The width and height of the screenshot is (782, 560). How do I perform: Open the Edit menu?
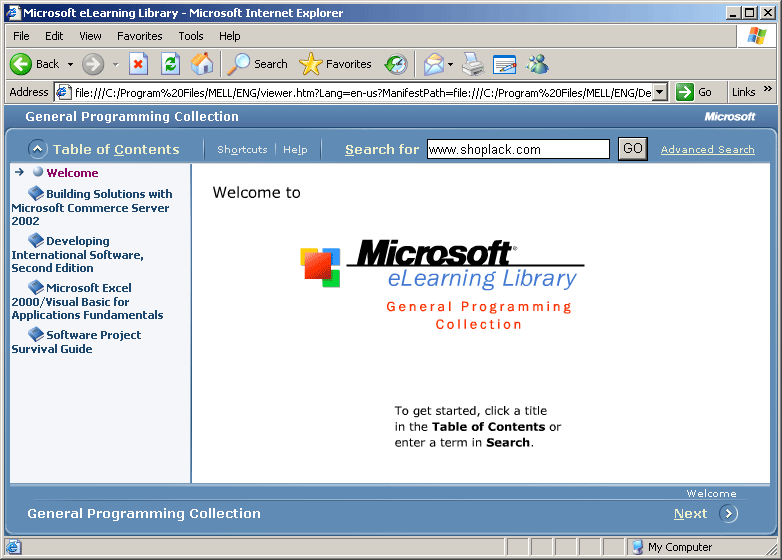coord(54,36)
